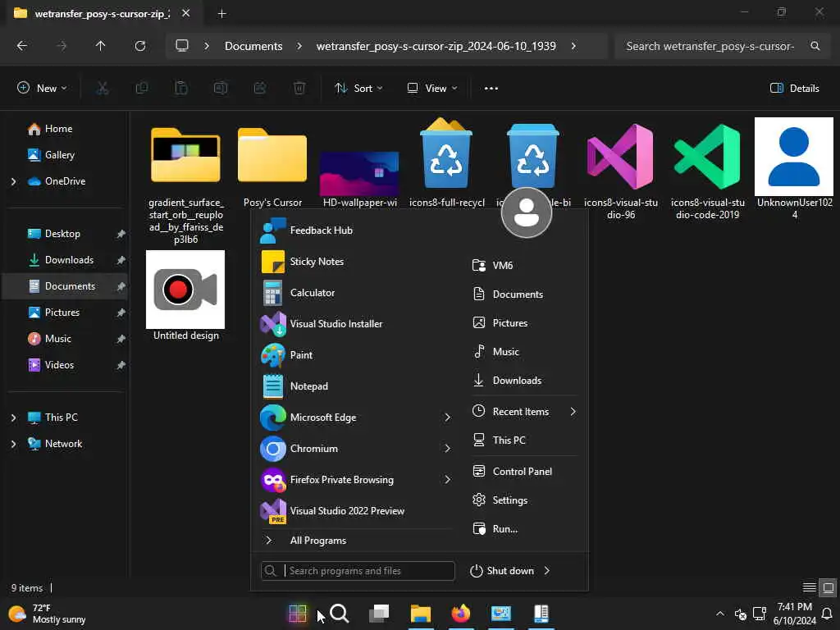Toggle the Details pane
The image size is (840, 630).
pos(794,89)
